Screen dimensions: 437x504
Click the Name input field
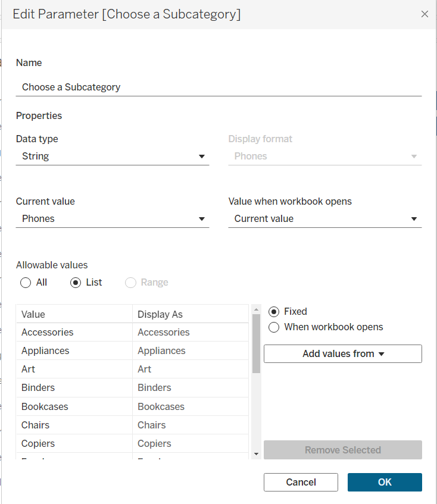[x=218, y=87]
